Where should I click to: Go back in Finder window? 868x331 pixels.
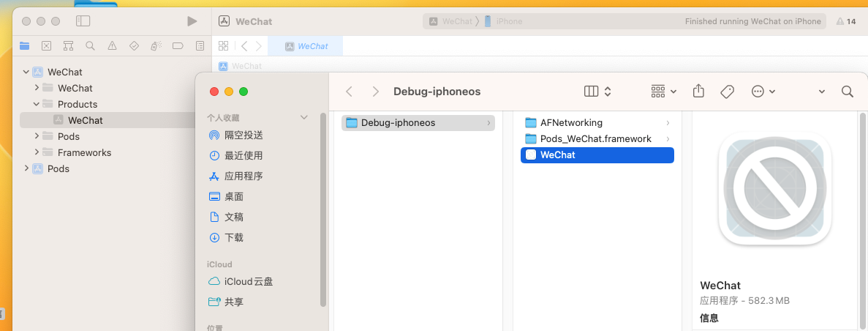[349, 92]
